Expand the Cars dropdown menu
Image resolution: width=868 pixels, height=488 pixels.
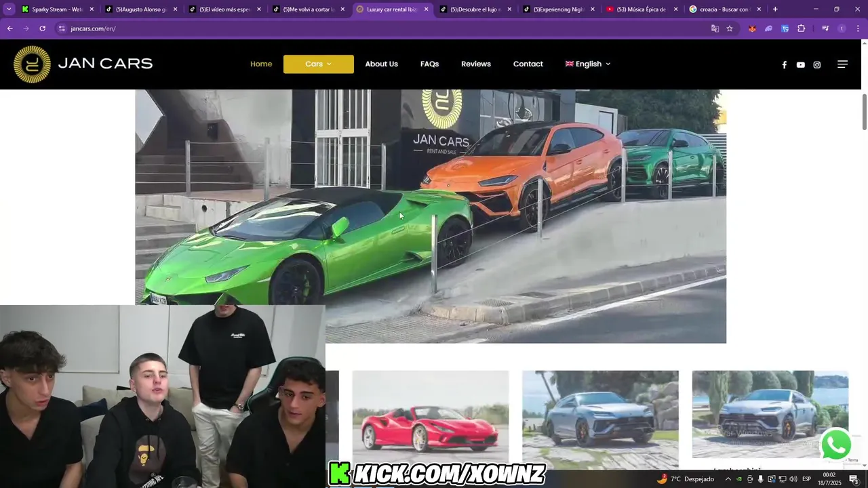(x=319, y=64)
